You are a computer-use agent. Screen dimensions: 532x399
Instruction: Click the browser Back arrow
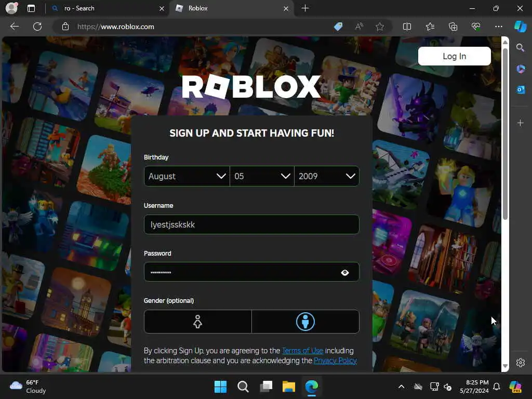coord(15,26)
